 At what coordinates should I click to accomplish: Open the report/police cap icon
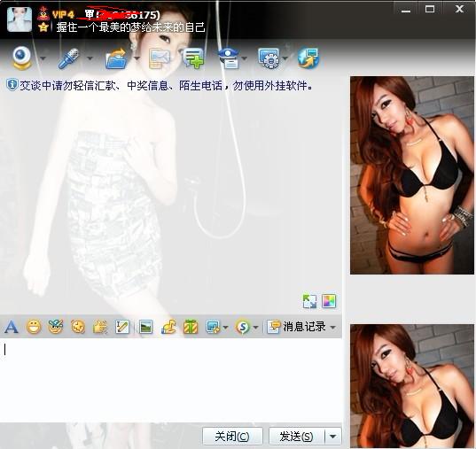coord(230,58)
